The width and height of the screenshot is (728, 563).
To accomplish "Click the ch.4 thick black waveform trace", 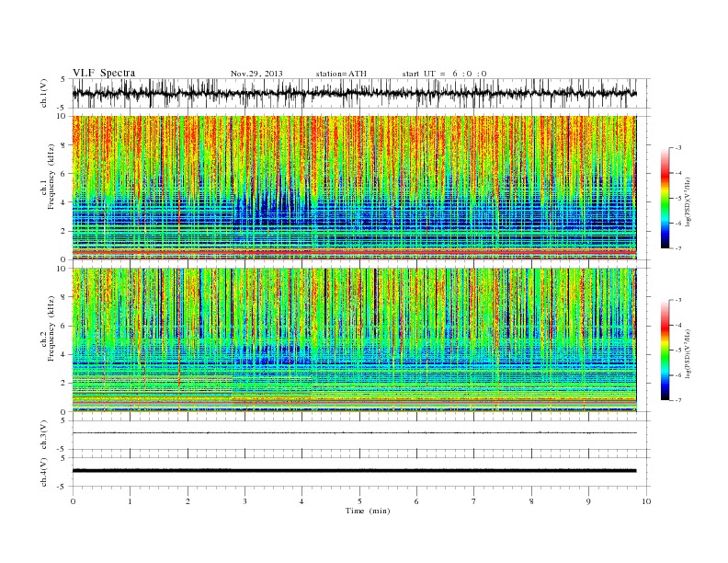I will click(354, 471).
